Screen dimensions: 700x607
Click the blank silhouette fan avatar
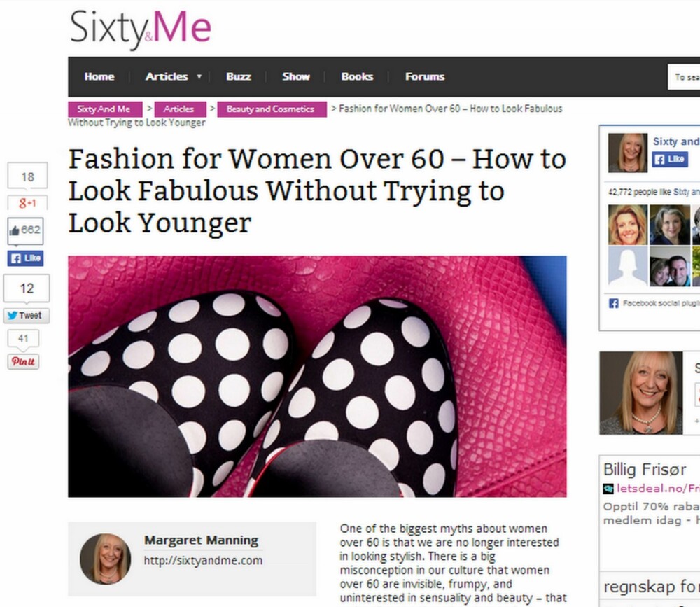click(628, 266)
